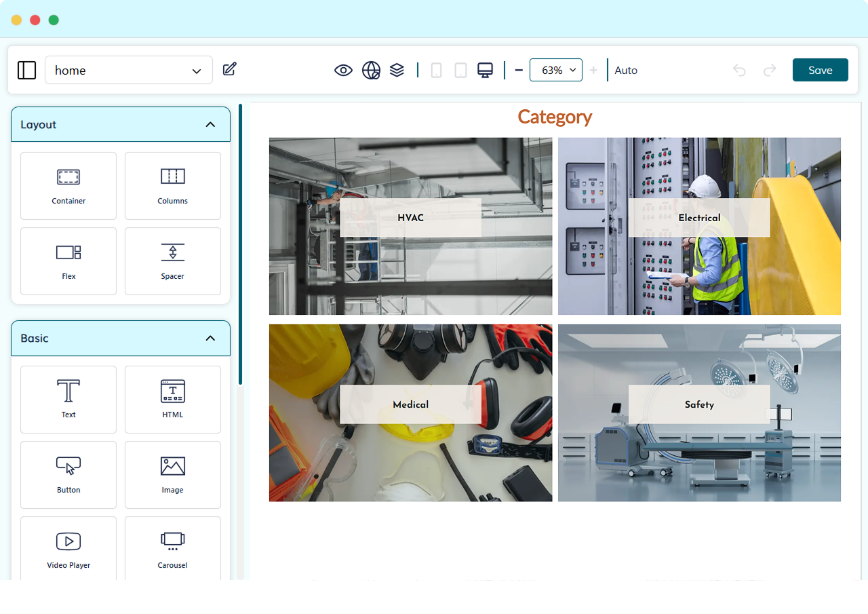Toggle preview with the eye icon
Viewport: 868px width, 614px height.
pos(343,71)
